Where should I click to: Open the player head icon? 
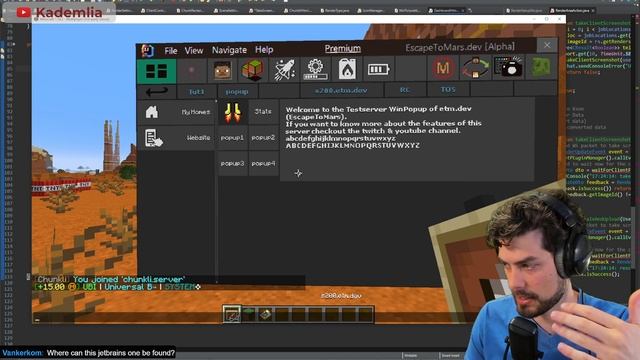[222, 70]
